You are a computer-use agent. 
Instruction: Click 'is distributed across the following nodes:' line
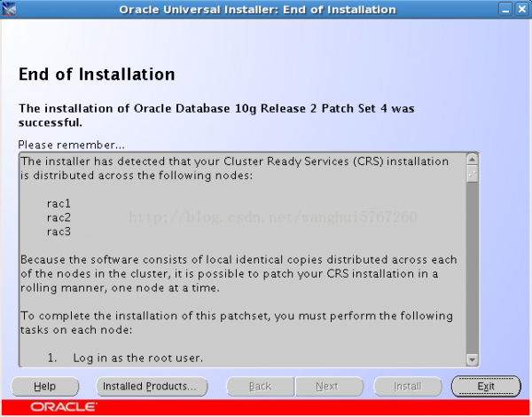click(137, 176)
